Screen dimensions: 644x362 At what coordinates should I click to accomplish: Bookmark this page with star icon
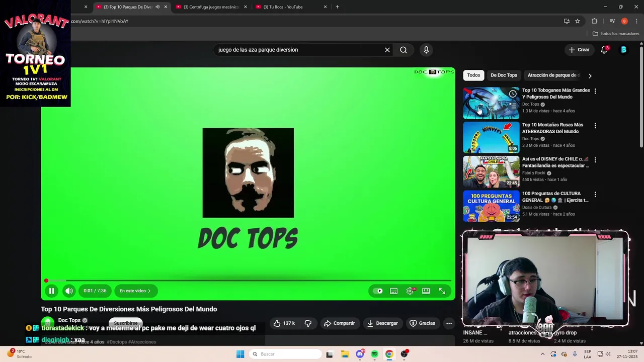point(578,21)
